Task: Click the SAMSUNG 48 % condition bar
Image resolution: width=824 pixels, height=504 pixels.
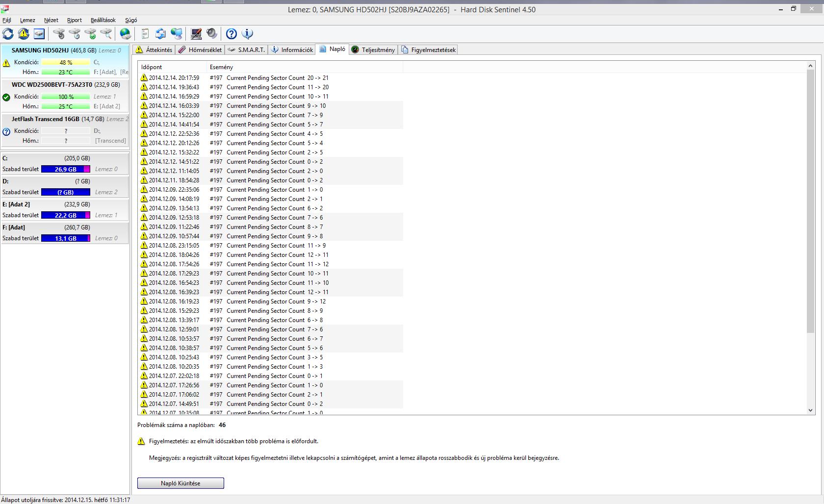Action: click(66, 62)
